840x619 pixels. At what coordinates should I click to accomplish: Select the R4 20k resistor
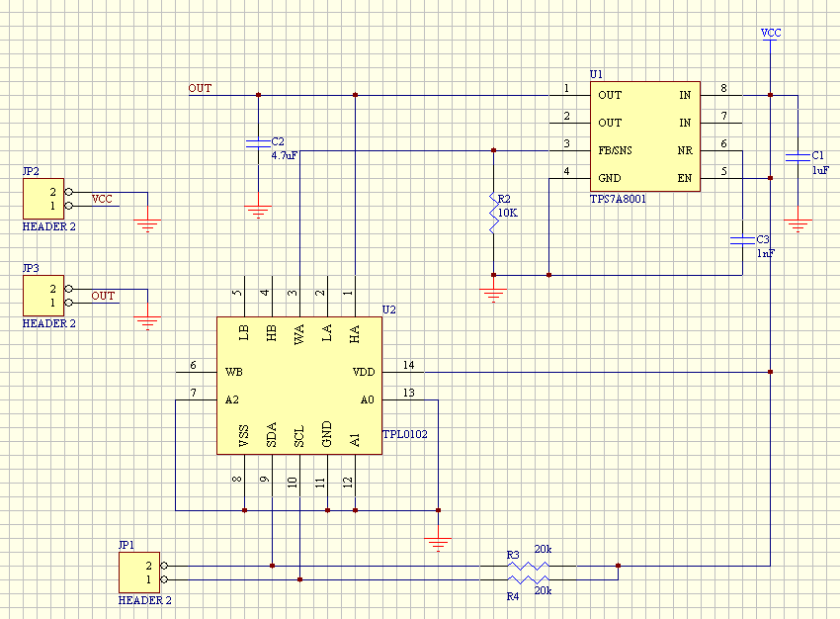point(529,579)
